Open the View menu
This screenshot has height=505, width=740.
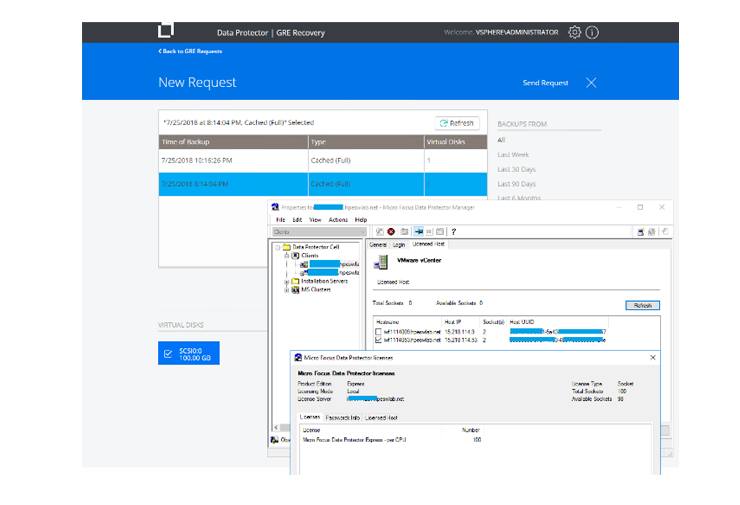(315, 220)
